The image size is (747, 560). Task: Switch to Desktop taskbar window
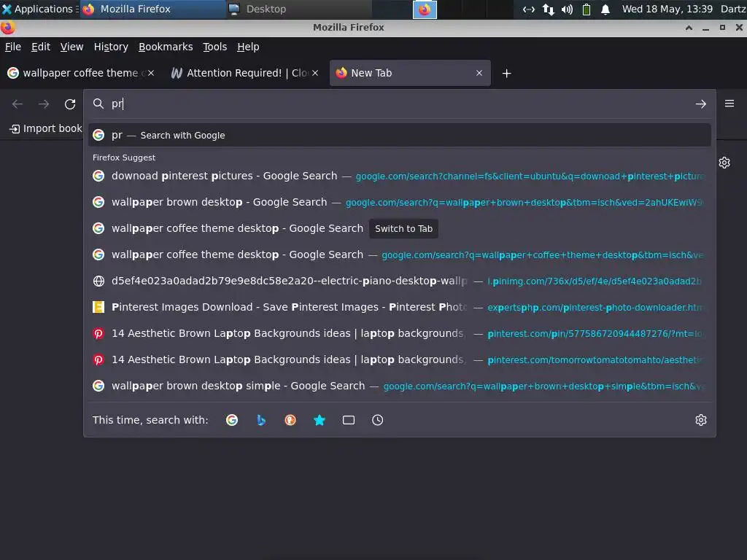(298, 9)
